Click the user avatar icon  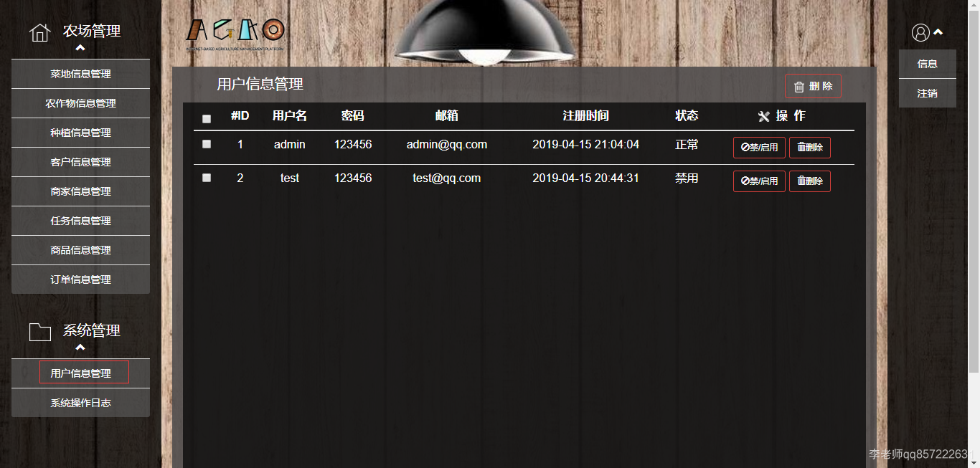pyautogui.click(x=920, y=32)
